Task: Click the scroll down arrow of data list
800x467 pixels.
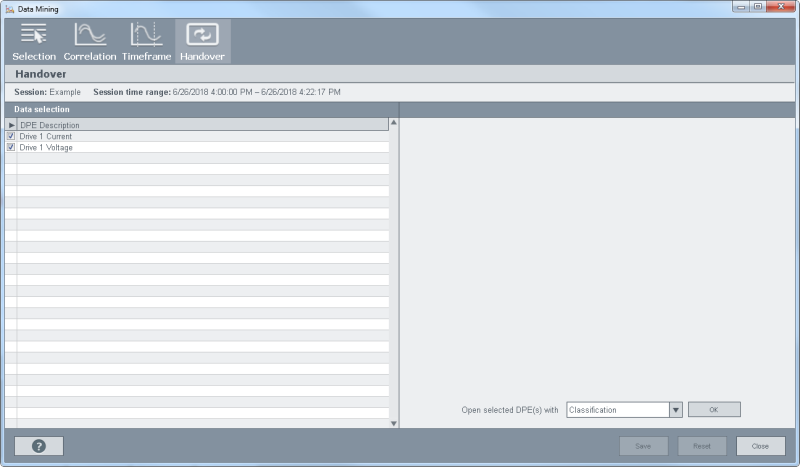Action: coord(393,423)
